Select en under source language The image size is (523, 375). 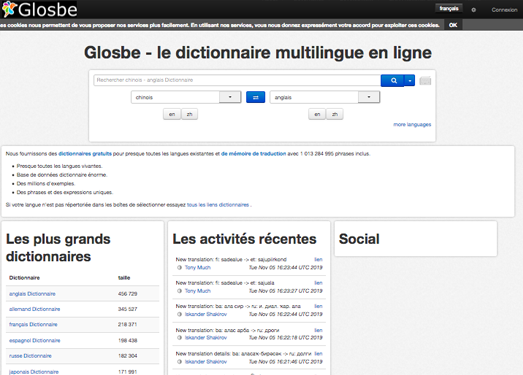tap(172, 114)
